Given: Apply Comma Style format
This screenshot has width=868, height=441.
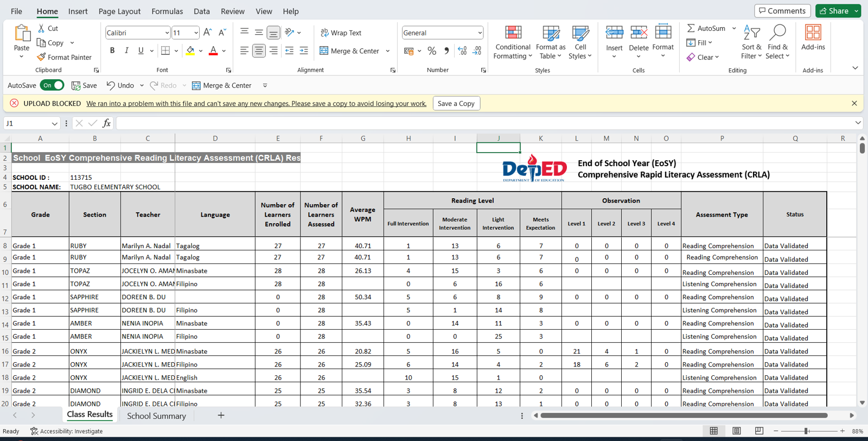Looking at the screenshot, I should point(446,51).
